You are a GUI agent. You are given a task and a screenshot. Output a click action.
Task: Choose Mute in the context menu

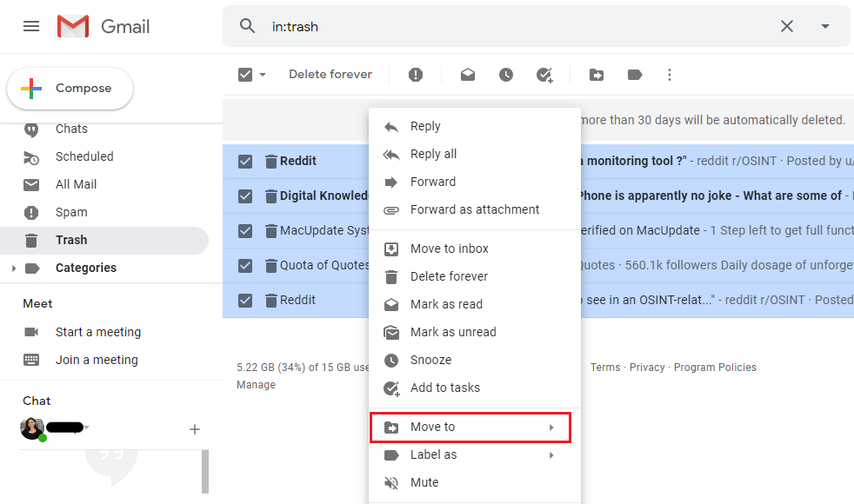point(475,483)
